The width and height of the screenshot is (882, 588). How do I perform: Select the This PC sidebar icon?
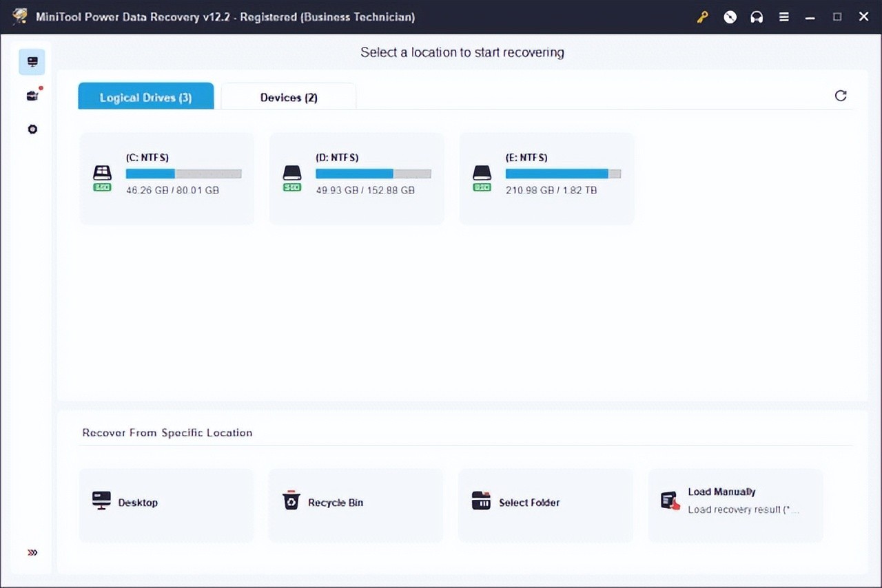coord(32,62)
